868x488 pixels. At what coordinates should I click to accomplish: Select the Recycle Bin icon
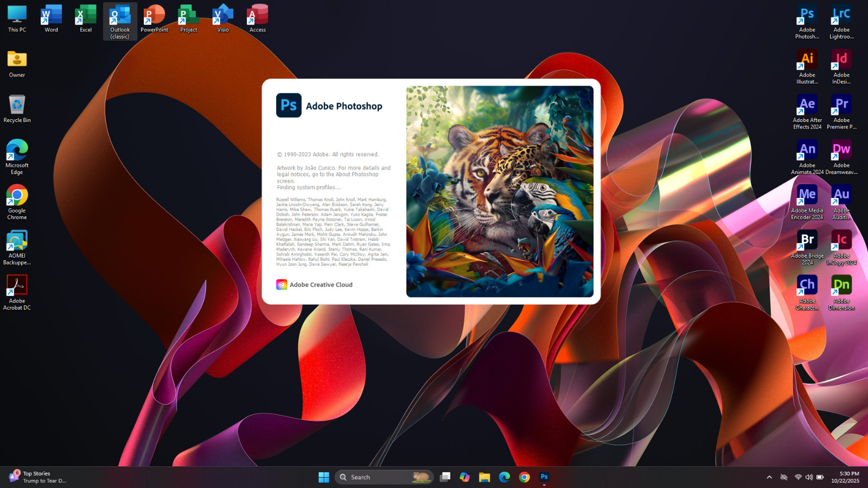pyautogui.click(x=17, y=109)
